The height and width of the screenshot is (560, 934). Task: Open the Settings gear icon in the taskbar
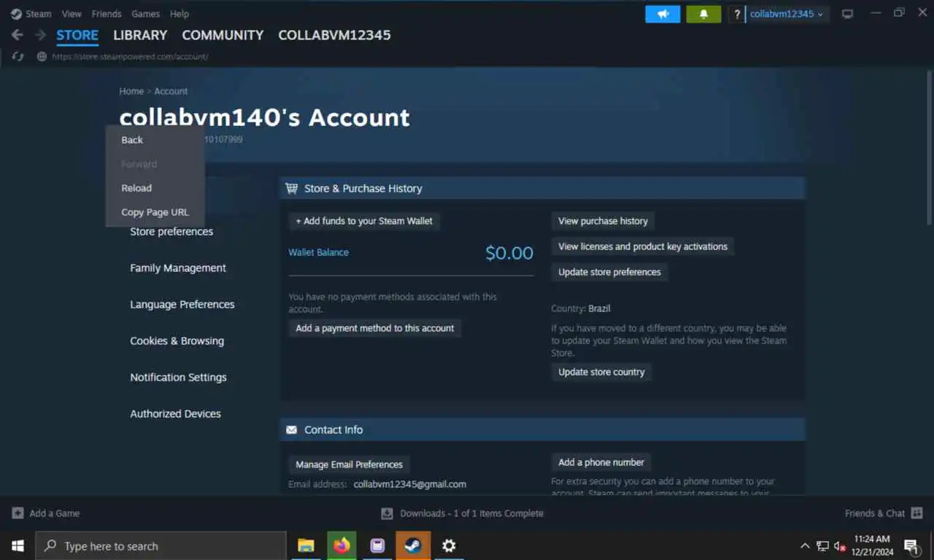pyautogui.click(x=449, y=545)
